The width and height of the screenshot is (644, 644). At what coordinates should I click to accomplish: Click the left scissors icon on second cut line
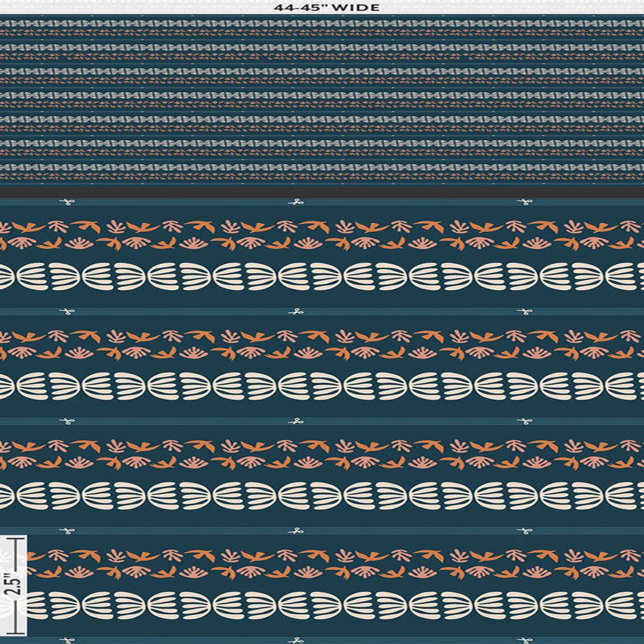[67, 311]
